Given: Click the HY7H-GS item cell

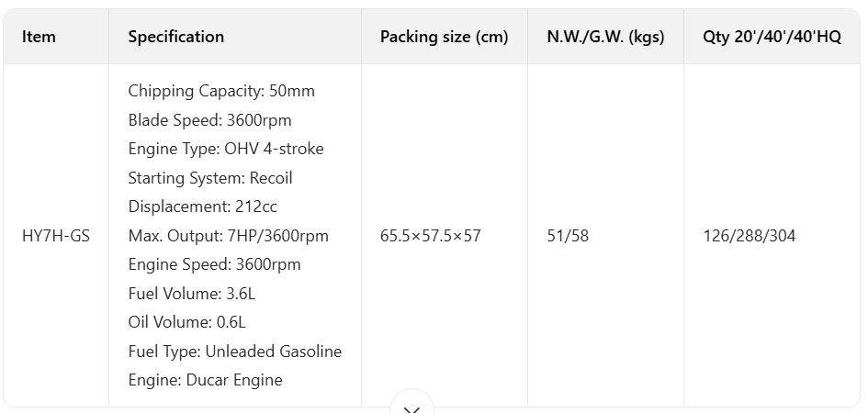Looking at the screenshot, I should click(56, 236).
